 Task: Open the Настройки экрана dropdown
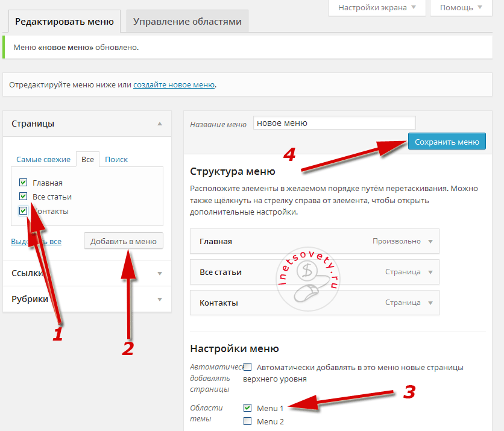click(377, 7)
